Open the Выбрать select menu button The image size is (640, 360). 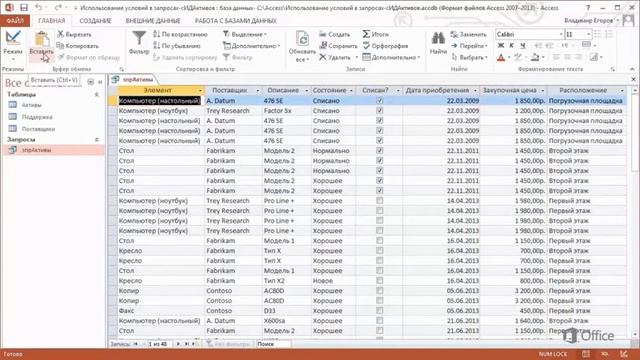tap(469, 57)
